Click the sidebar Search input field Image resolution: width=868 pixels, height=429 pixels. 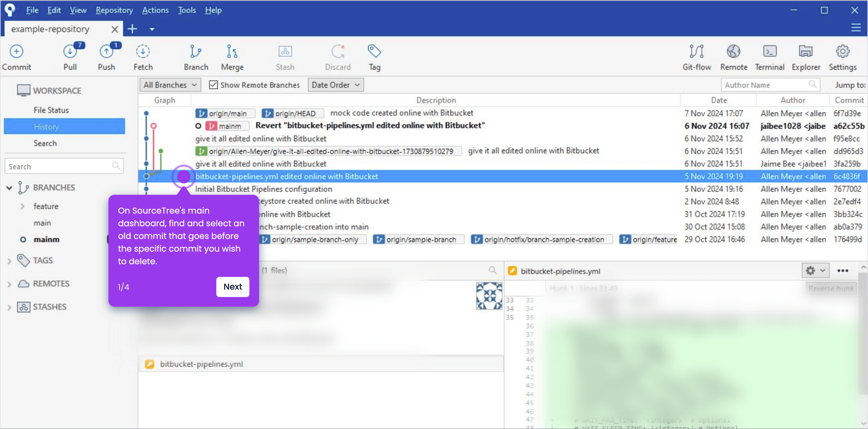click(x=64, y=166)
